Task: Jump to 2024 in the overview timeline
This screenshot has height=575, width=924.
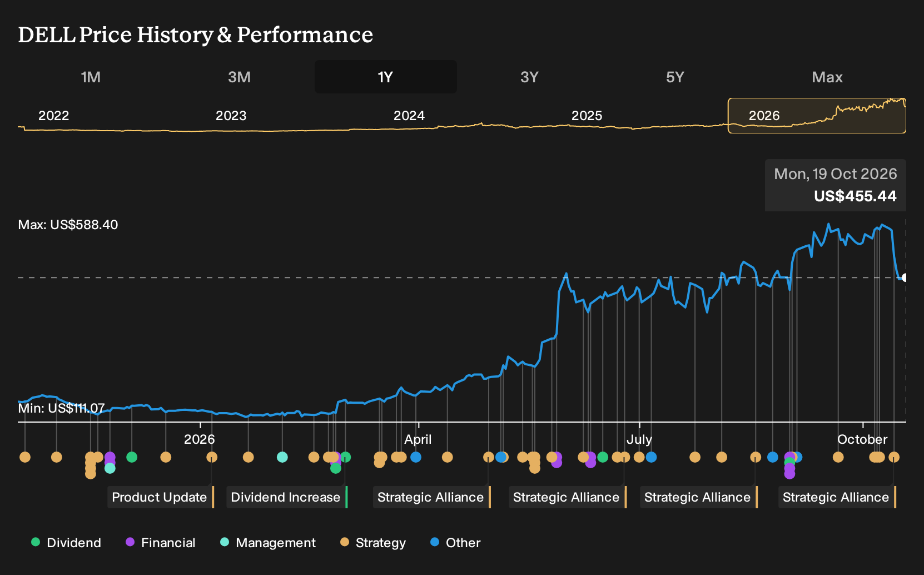Action: click(x=409, y=116)
